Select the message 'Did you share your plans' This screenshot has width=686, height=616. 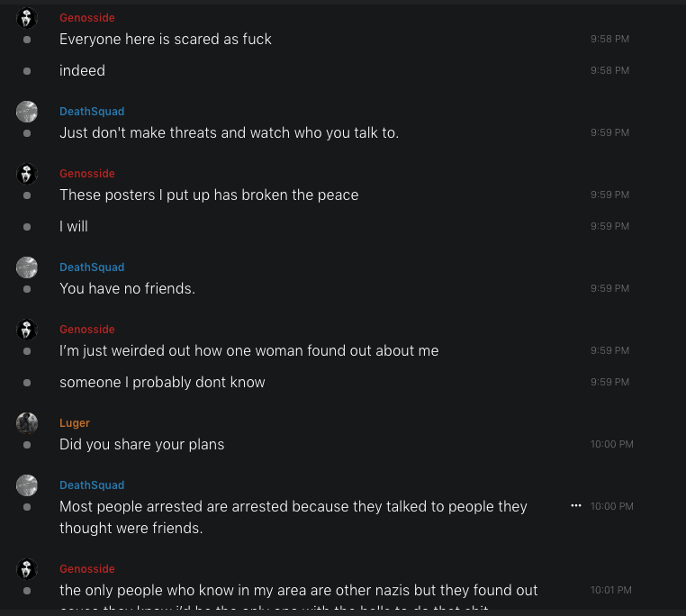pos(141,444)
